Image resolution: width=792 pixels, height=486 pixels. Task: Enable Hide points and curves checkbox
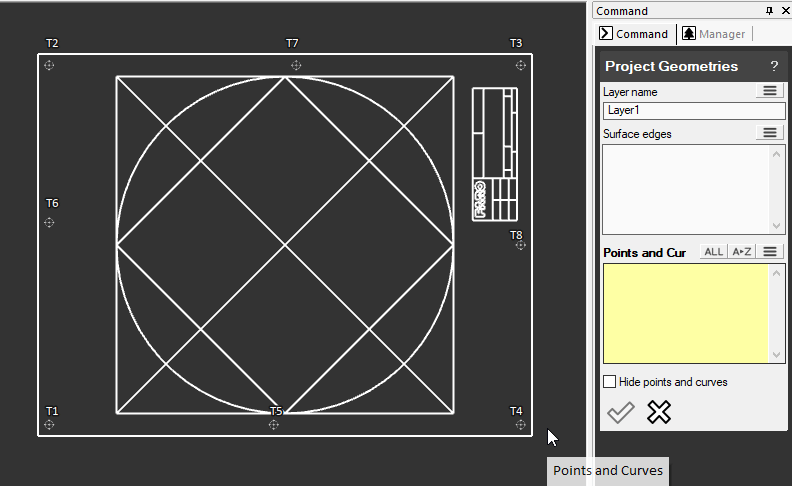610,382
